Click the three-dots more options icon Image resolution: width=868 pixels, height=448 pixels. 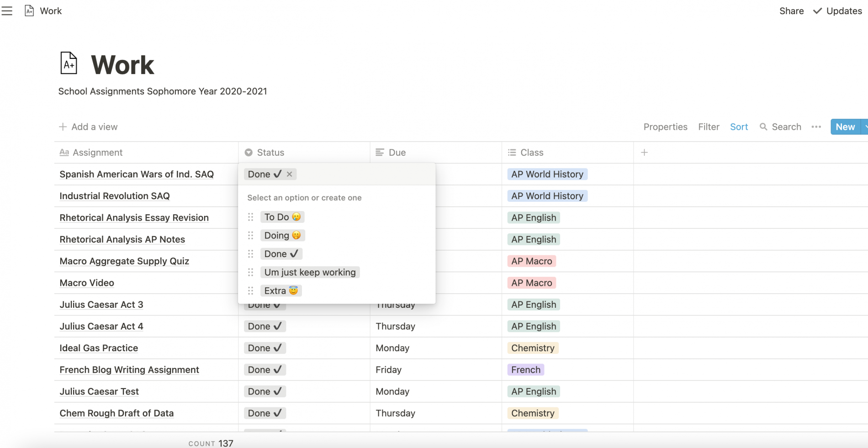816,127
